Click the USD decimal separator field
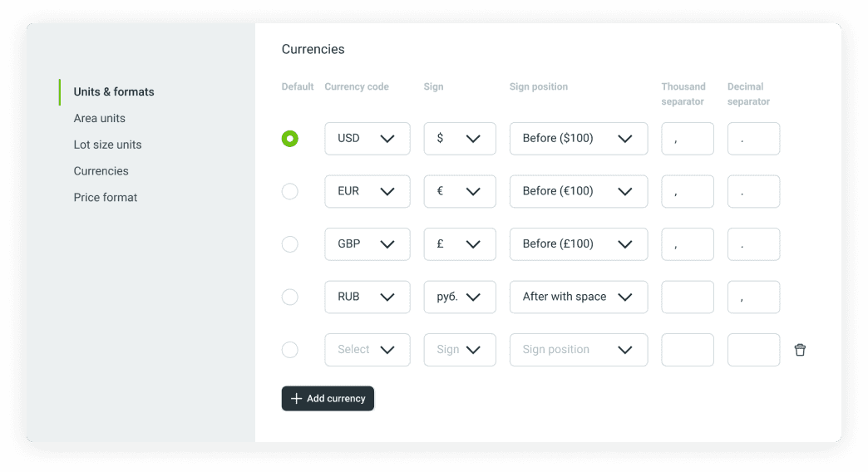 coord(753,139)
